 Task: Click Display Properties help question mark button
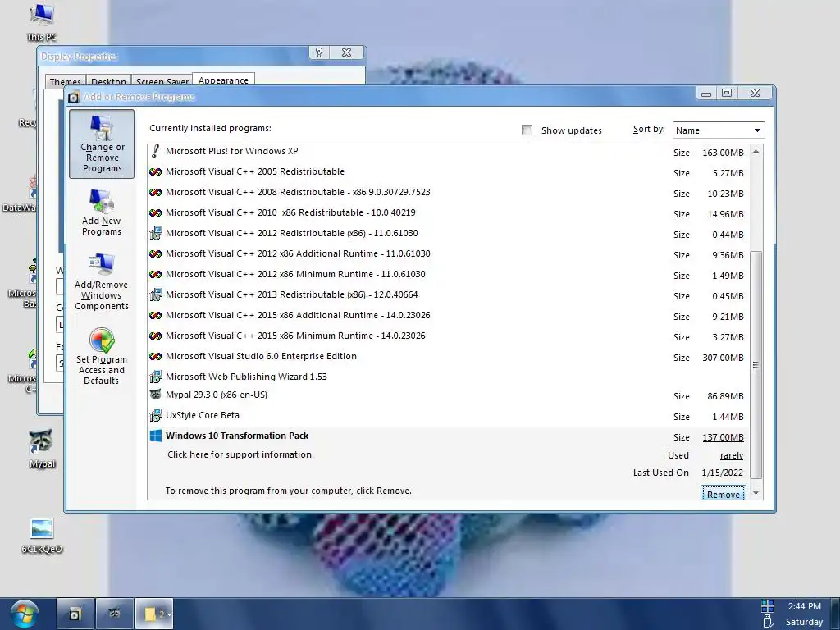[319, 52]
